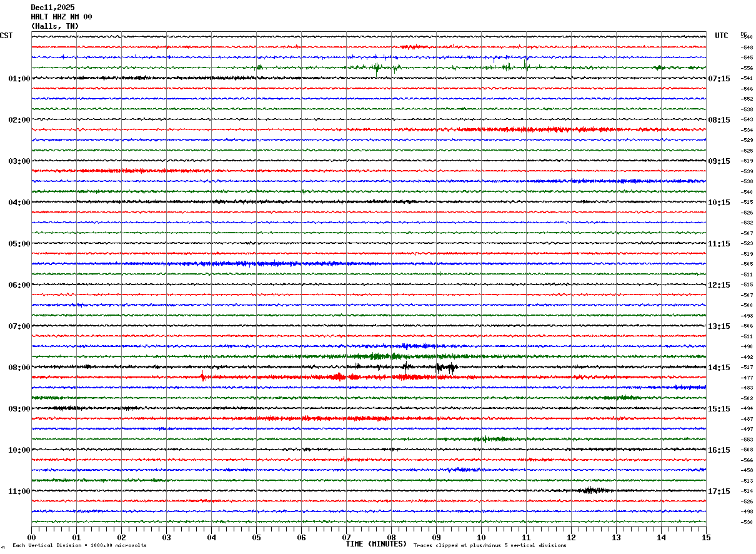Screen dimensions: 756x554
Task: Select the 06:00 CST time label
Action: (x=19, y=285)
